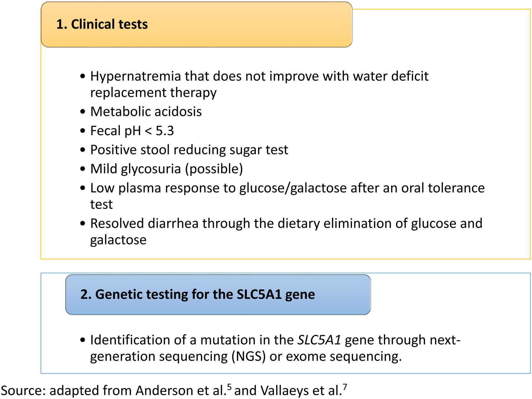Select the "Metabolic acidosis" bullet text
532x399 pixels.
[x=146, y=112]
